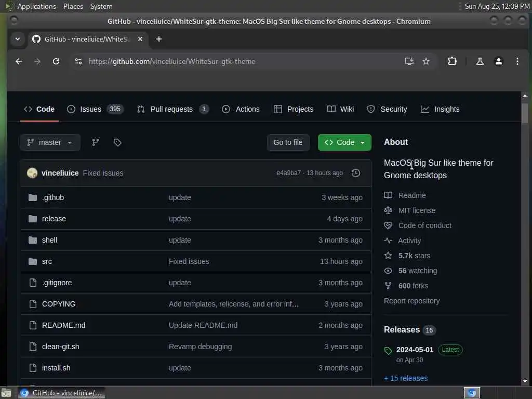Click the Go to file button
This screenshot has height=399, width=532.
tap(288, 142)
